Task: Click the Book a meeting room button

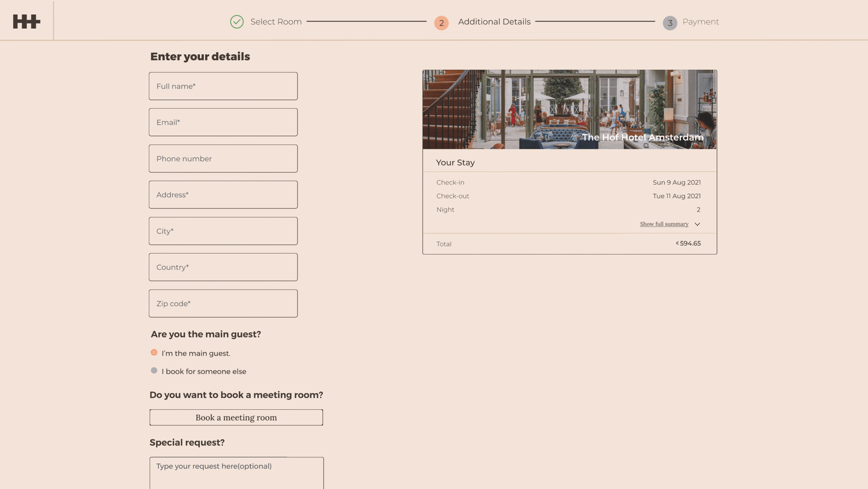Action: coord(236,417)
